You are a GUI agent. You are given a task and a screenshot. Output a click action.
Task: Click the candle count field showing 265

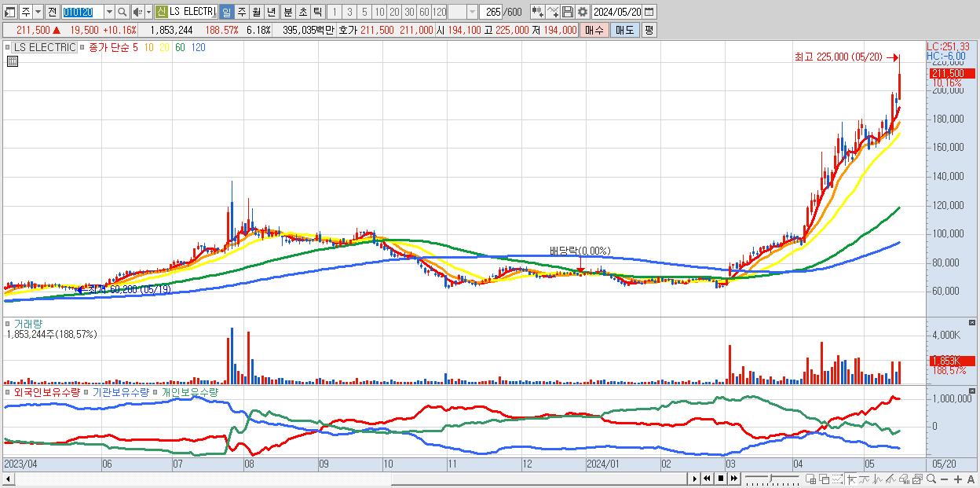coord(490,12)
